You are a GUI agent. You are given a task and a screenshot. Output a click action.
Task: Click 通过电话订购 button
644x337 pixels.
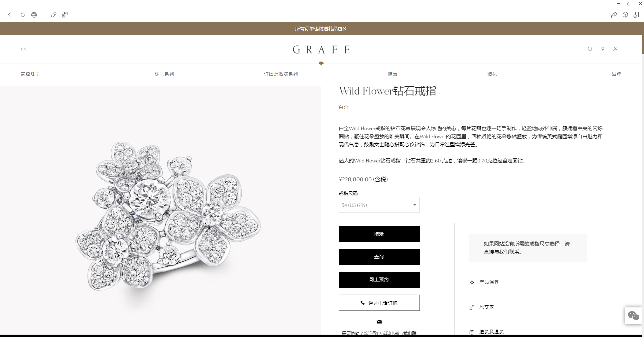pos(379,303)
